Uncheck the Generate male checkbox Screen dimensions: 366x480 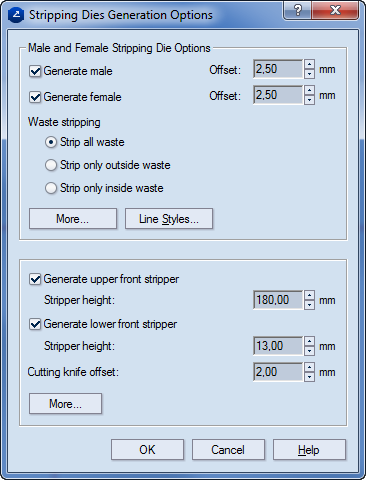point(35,71)
